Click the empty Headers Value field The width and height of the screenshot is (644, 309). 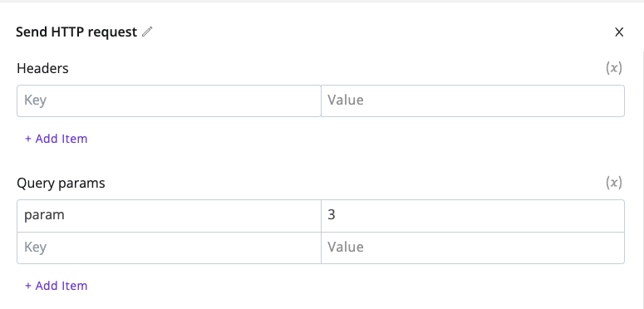tap(472, 101)
